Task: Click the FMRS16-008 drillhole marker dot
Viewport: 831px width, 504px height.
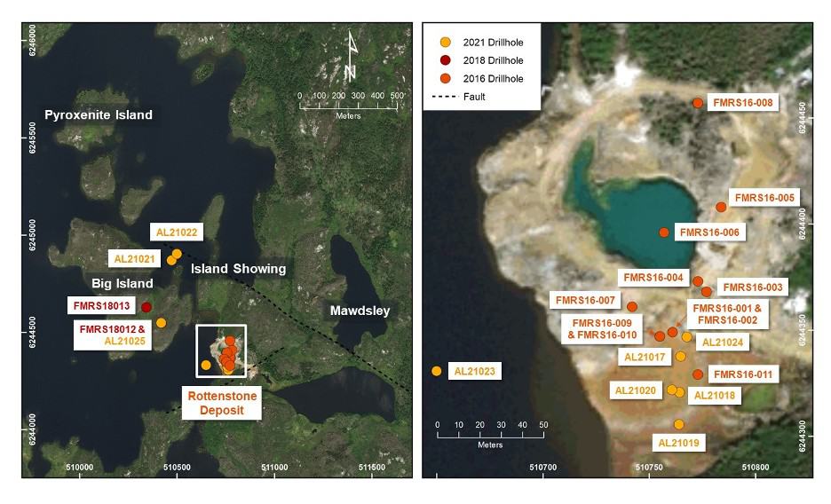Action: (698, 103)
